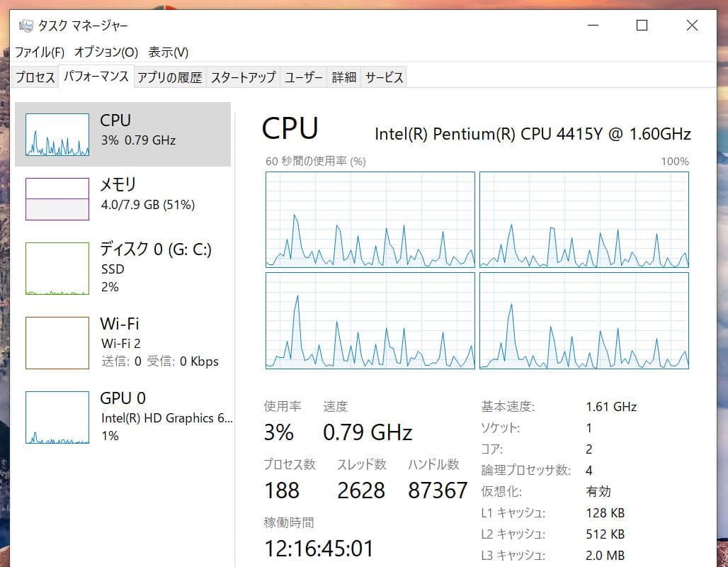
Task: Open the 表示(V) menu
Action: point(168,52)
